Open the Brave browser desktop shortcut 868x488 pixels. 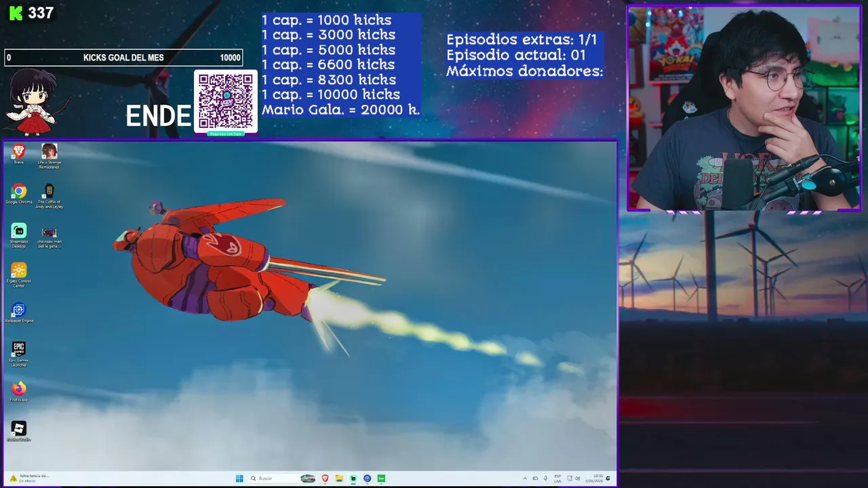(x=19, y=154)
